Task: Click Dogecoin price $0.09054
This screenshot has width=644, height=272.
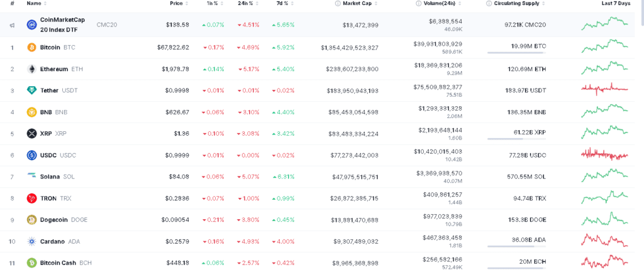Action: coord(175,220)
